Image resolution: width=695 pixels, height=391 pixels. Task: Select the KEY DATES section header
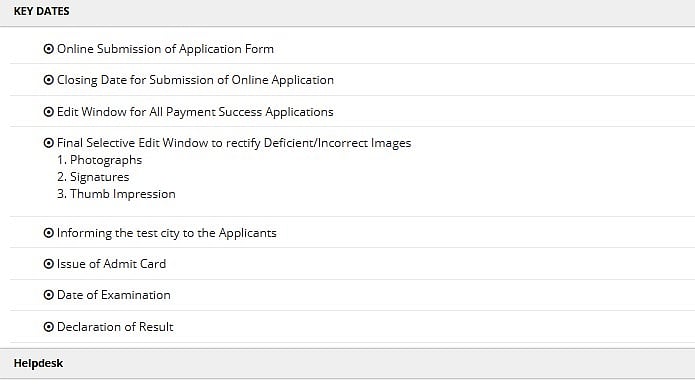[348, 13]
